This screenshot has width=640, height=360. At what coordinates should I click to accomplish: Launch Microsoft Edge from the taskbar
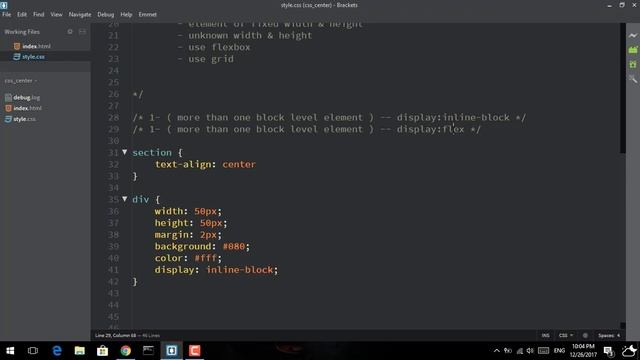(57, 351)
